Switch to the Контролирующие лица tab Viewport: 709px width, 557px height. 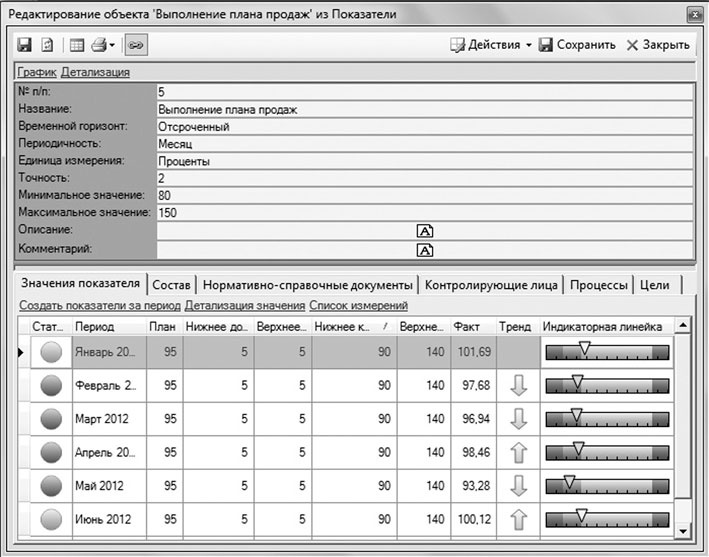[489, 284]
